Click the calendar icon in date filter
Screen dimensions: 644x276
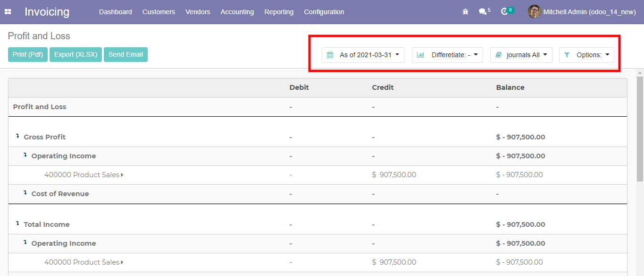pyautogui.click(x=330, y=55)
